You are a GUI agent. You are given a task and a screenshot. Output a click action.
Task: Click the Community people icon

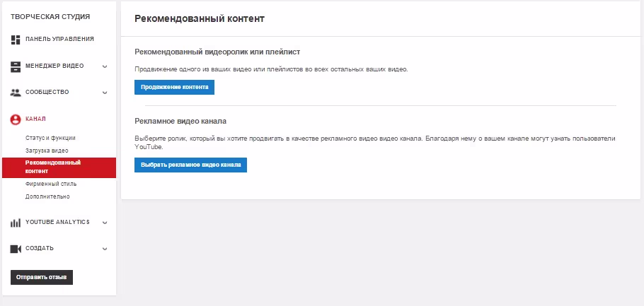pos(15,93)
